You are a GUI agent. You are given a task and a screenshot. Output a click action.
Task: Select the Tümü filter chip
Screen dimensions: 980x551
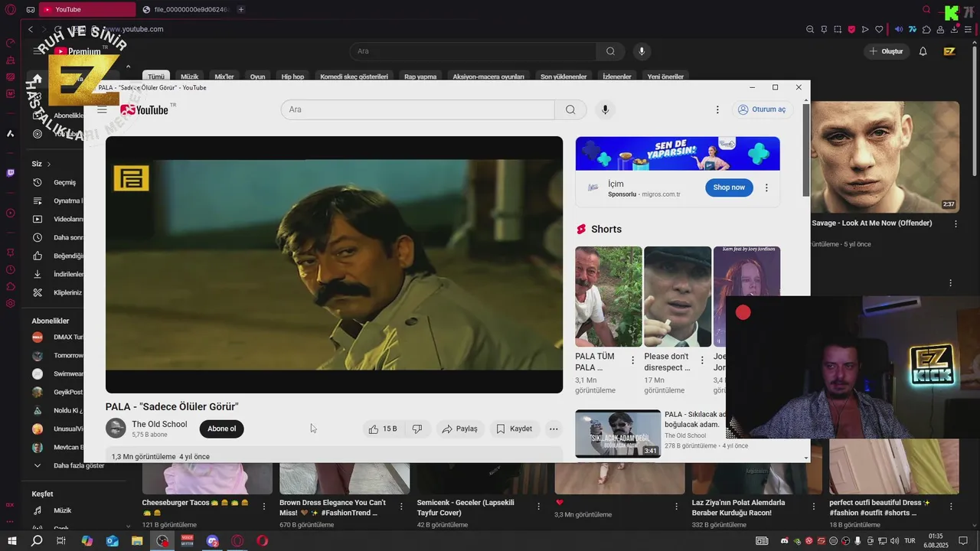click(156, 77)
